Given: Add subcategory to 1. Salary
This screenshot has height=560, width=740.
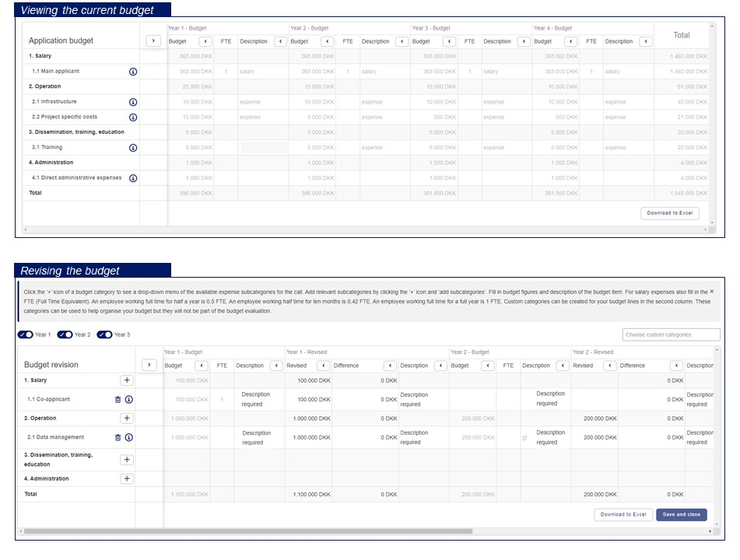Looking at the screenshot, I should [x=127, y=380].
